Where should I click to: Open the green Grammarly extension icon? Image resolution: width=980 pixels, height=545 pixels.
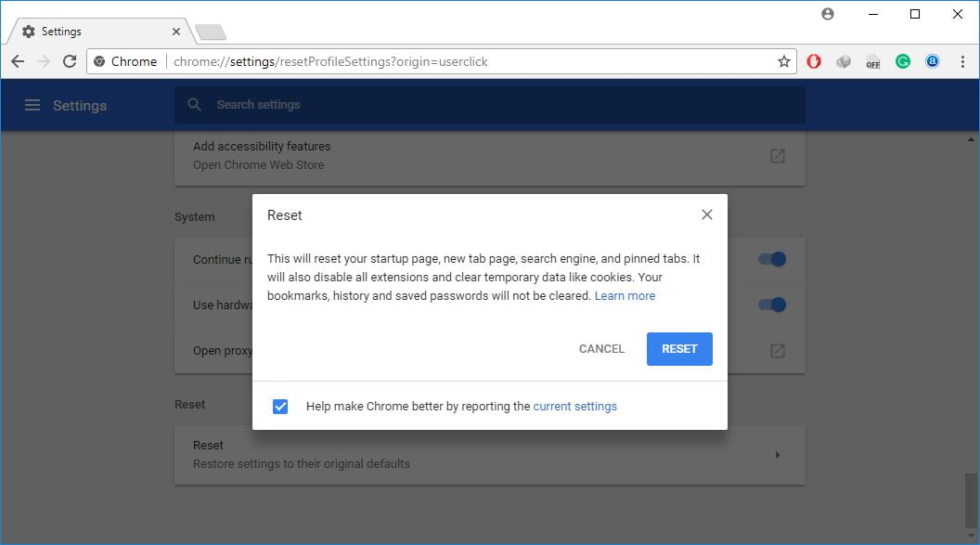(x=902, y=61)
